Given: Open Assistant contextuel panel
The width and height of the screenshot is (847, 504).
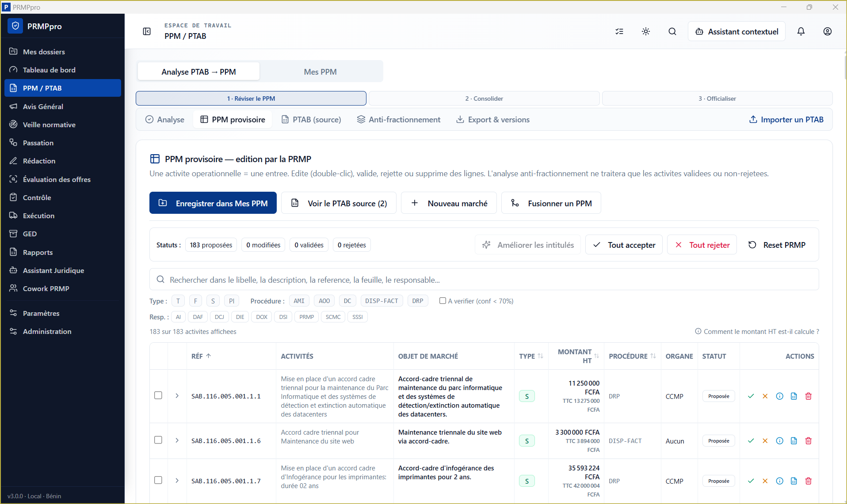Looking at the screenshot, I should point(736,31).
